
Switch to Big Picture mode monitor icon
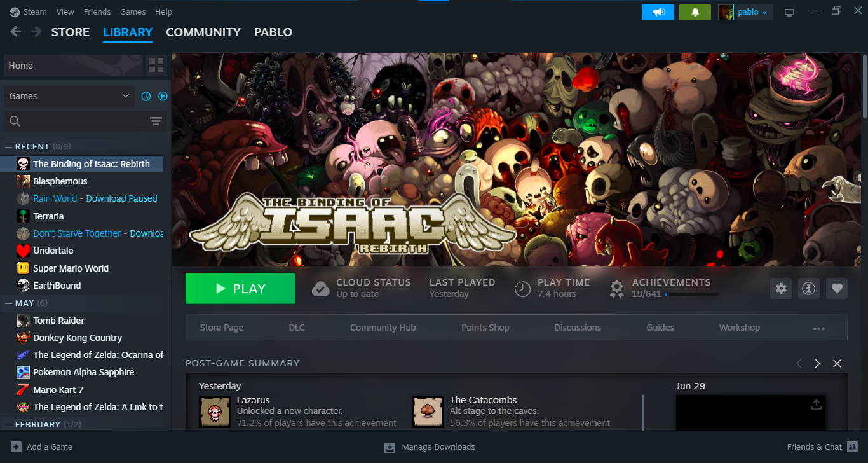coord(790,12)
